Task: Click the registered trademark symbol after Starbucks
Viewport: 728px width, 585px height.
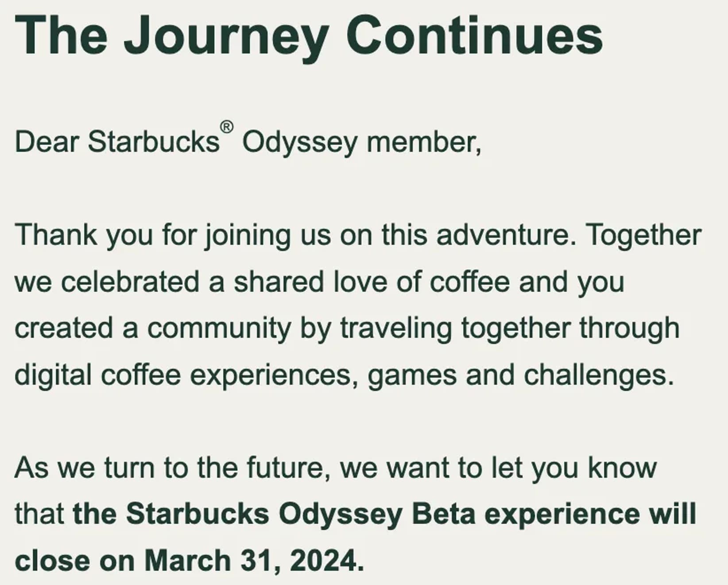Action: (227, 128)
